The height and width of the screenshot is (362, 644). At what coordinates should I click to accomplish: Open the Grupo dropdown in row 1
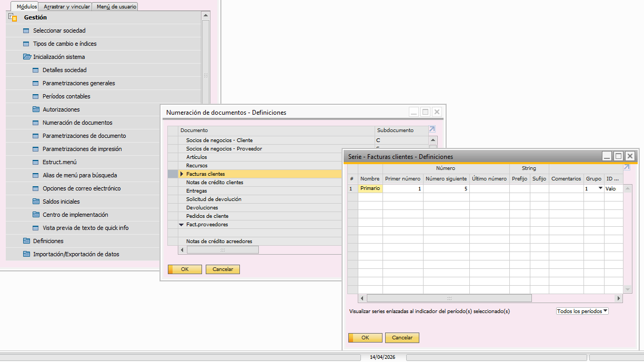tap(600, 188)
